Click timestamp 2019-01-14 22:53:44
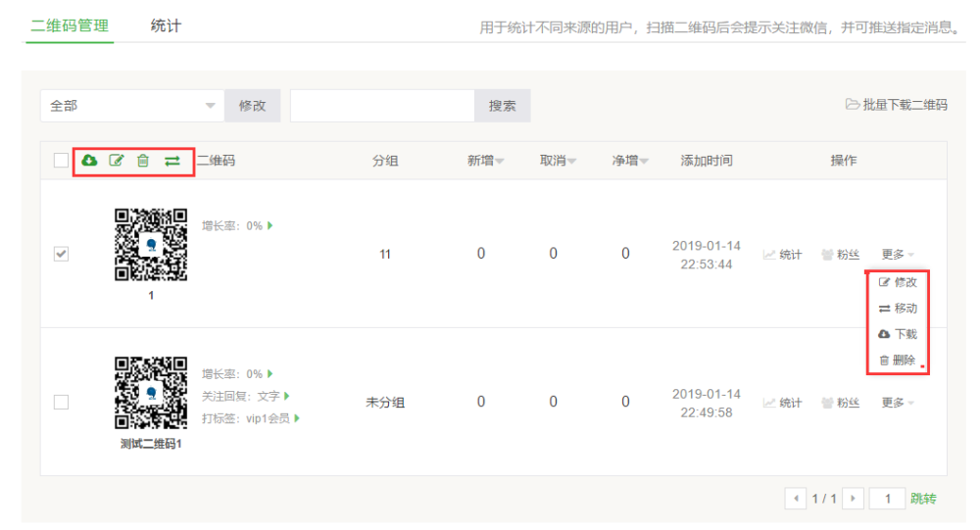 point(707,255)
